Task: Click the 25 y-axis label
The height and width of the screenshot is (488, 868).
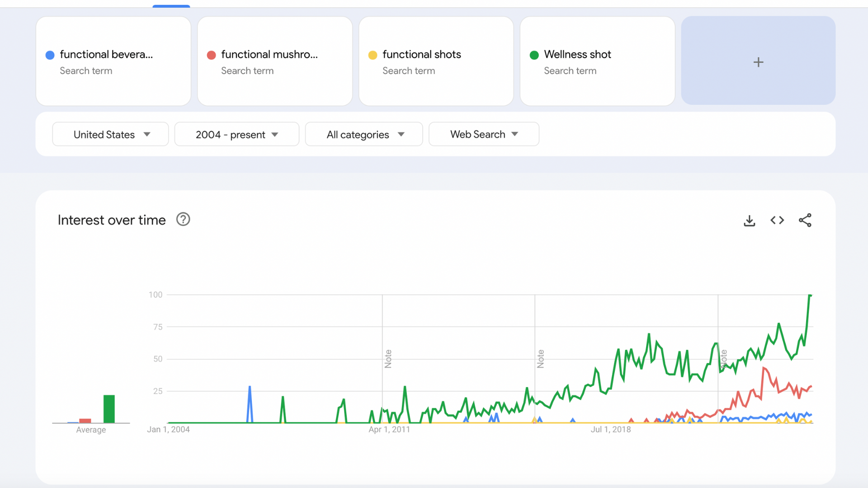Action: (x=158, y=391)
